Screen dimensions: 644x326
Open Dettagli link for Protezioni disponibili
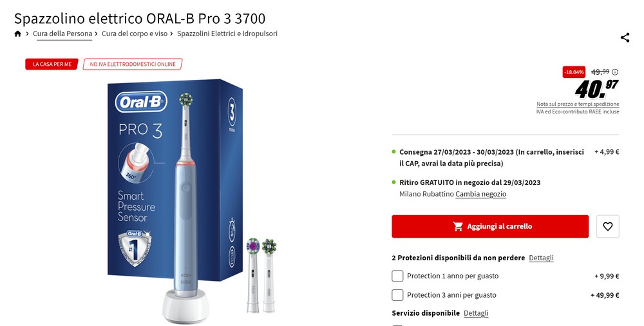(541, 258)
